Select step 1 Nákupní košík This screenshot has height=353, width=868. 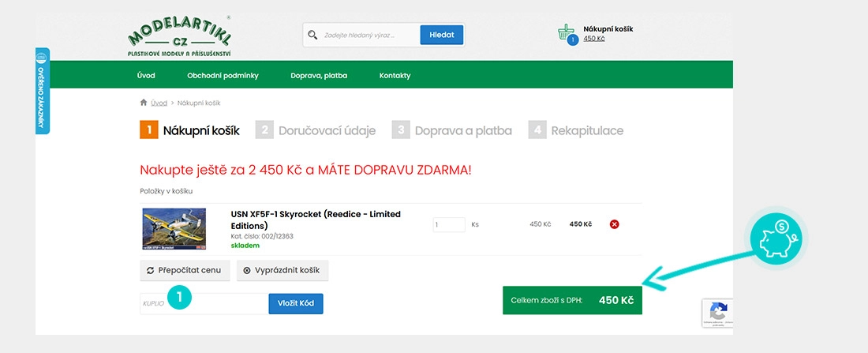[x=190, y=131]
